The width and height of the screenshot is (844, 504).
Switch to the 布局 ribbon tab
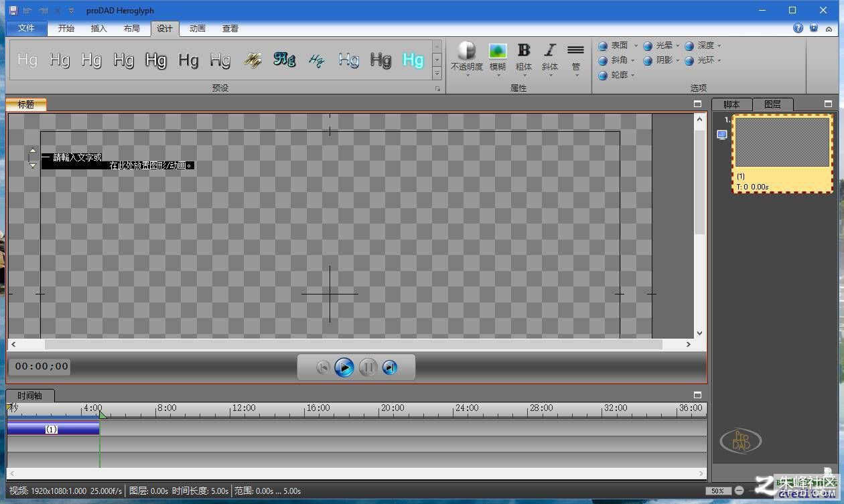pos(132,28)
